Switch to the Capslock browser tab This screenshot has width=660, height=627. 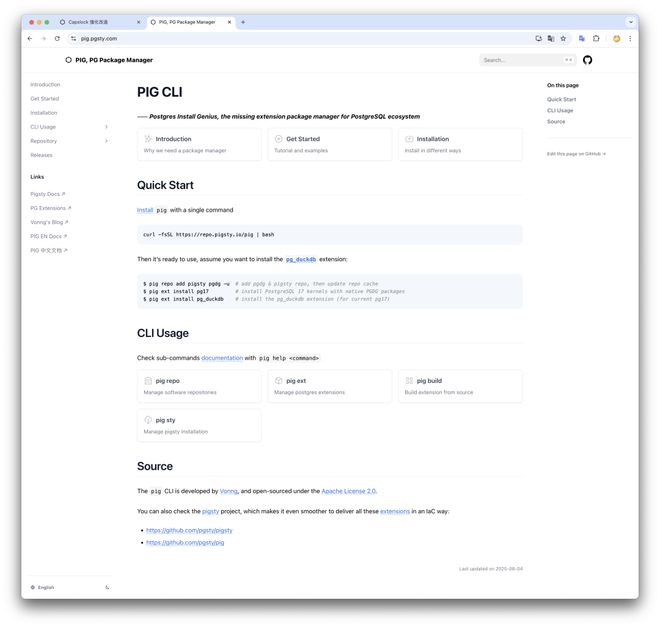(100, 22)
